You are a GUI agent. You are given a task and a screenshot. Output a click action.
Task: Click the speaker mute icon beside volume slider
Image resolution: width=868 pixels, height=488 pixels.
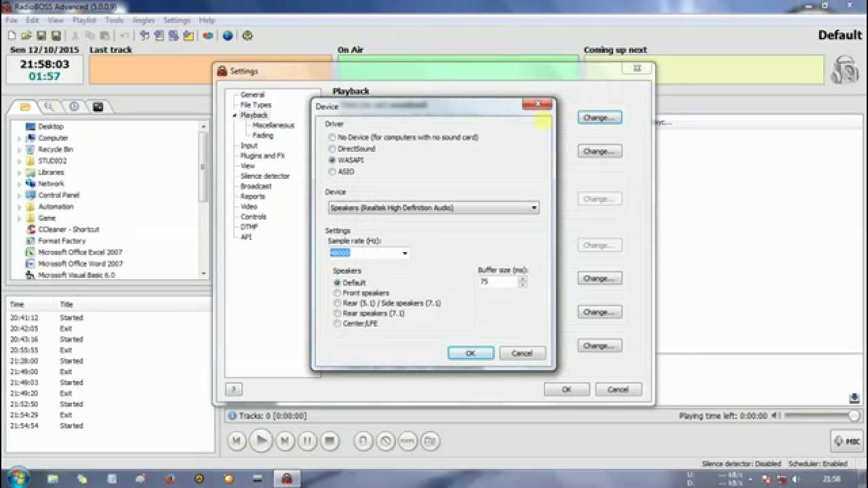(x=776, y=415)
